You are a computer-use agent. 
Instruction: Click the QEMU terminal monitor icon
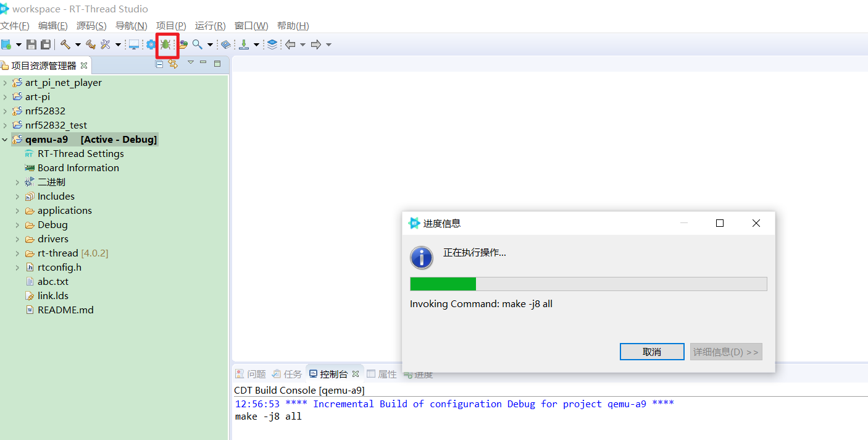[133, 44]
